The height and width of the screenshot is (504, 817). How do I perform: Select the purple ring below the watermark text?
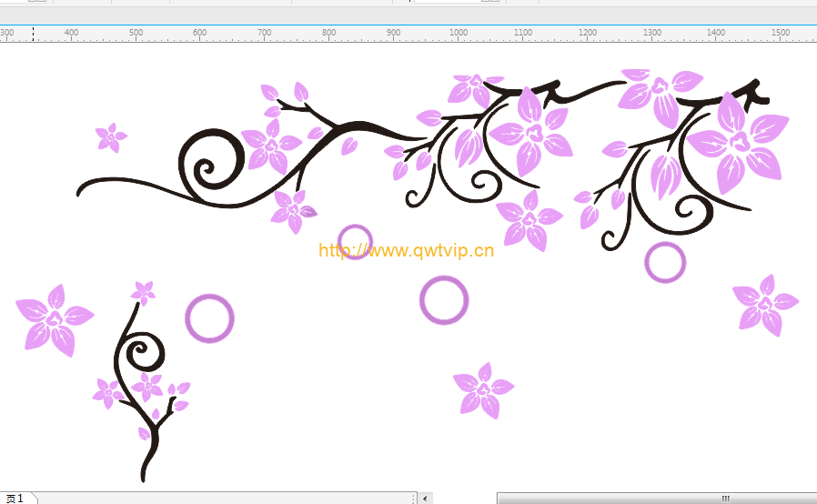[444, 300]
